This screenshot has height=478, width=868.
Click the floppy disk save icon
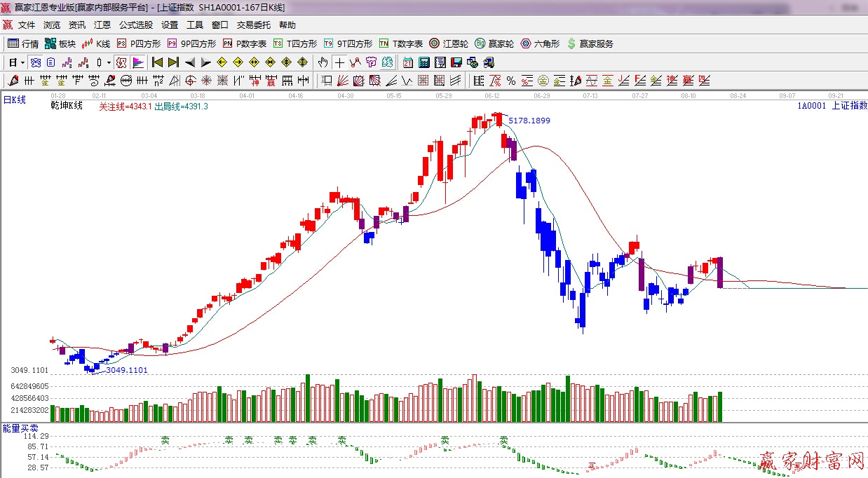(456, 62)
